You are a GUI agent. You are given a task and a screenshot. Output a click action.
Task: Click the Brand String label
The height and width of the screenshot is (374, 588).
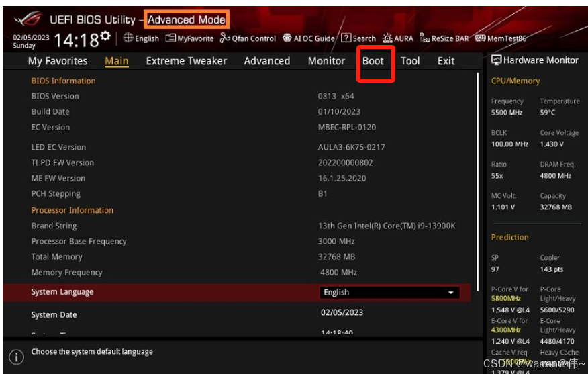tap(54, 226)
